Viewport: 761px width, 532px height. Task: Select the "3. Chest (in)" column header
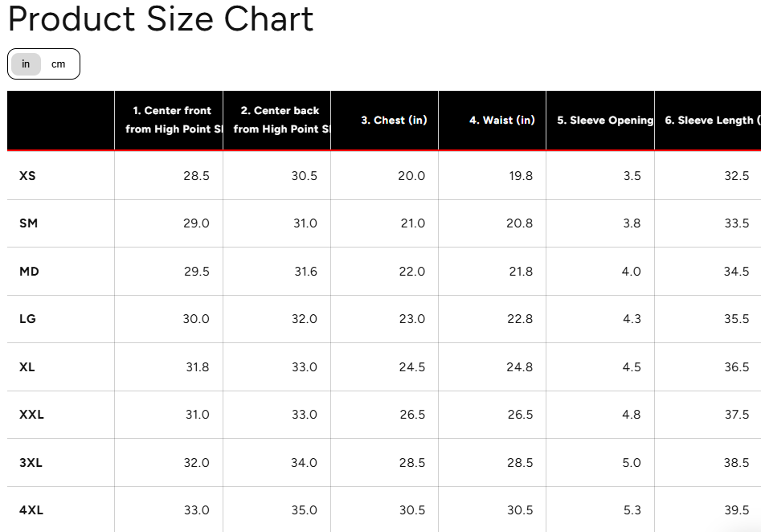tap(394, 120)
